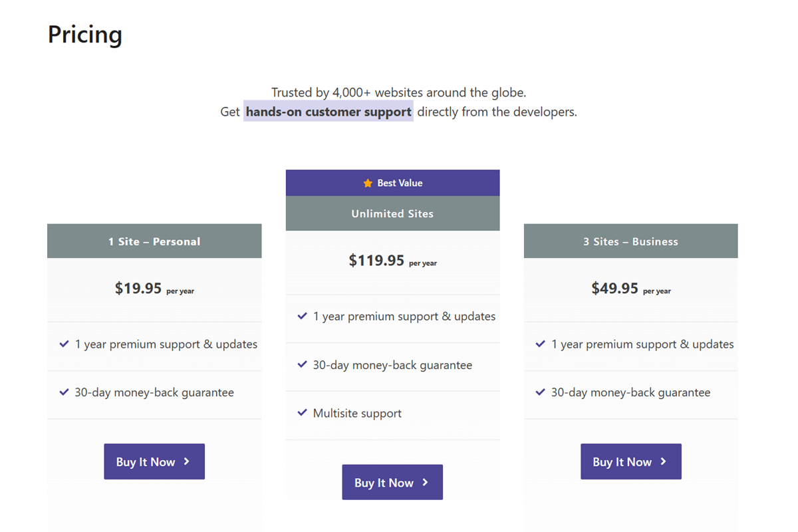Click the checkmark beside Multisite support
This screenshot has width=798, height=532.
(303, 412)
